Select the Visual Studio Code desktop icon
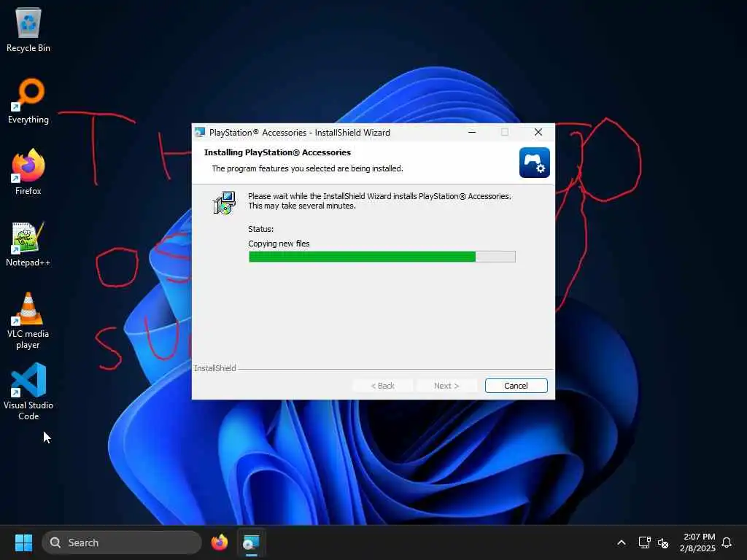The image size is (747, 560). [28, 392]
